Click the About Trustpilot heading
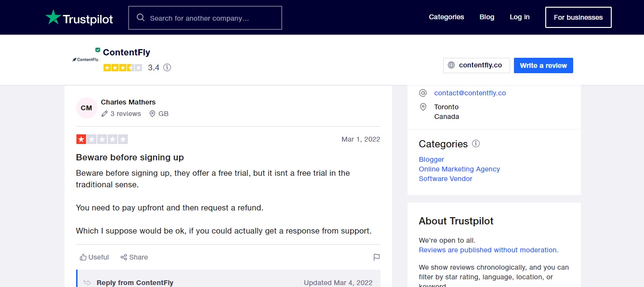Viewport: 644px width, 287px height. [456, 221]
